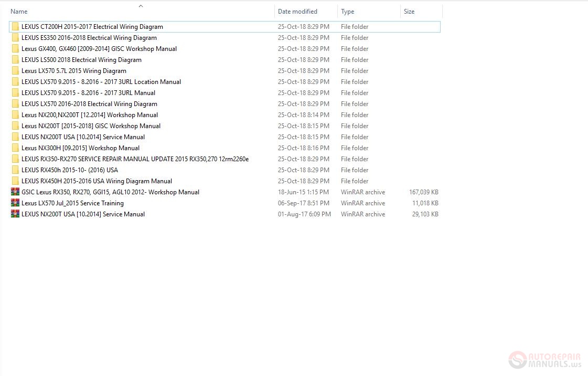Select Lexus LX570 Jul_2015 Service Training archive name

click(x=72, y=203)
